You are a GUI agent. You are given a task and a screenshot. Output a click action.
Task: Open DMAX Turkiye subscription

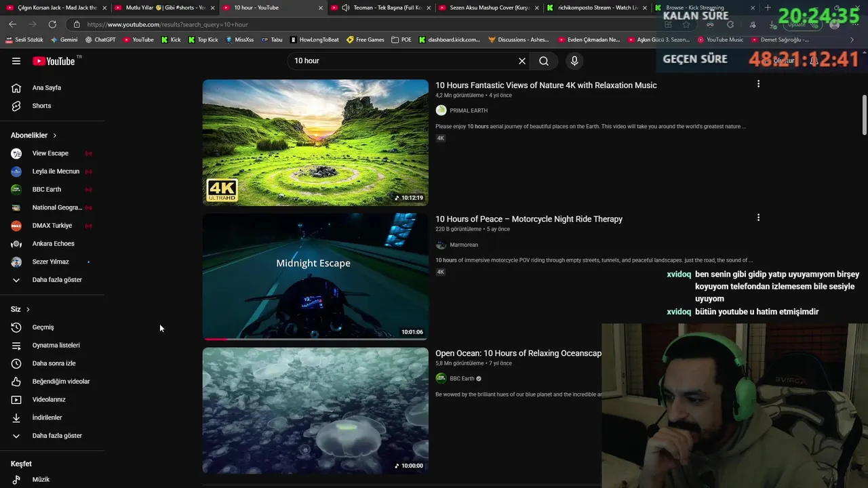[x=52, y=226]
